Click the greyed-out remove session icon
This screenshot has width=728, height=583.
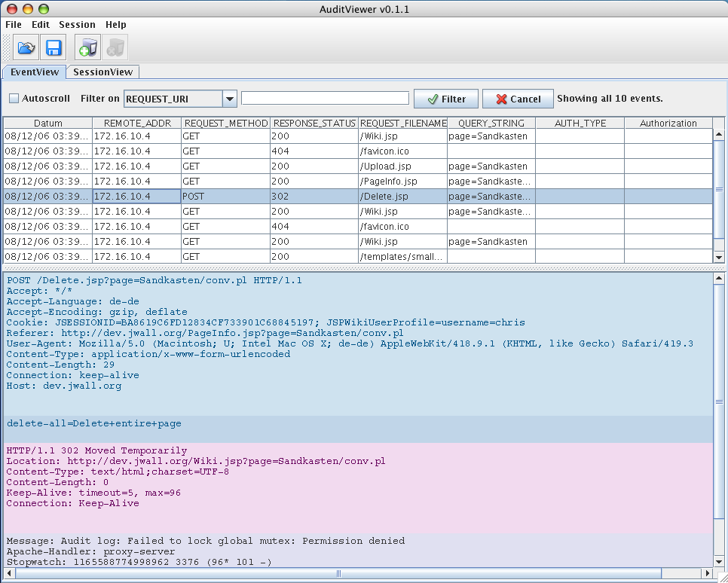[115, 47]
